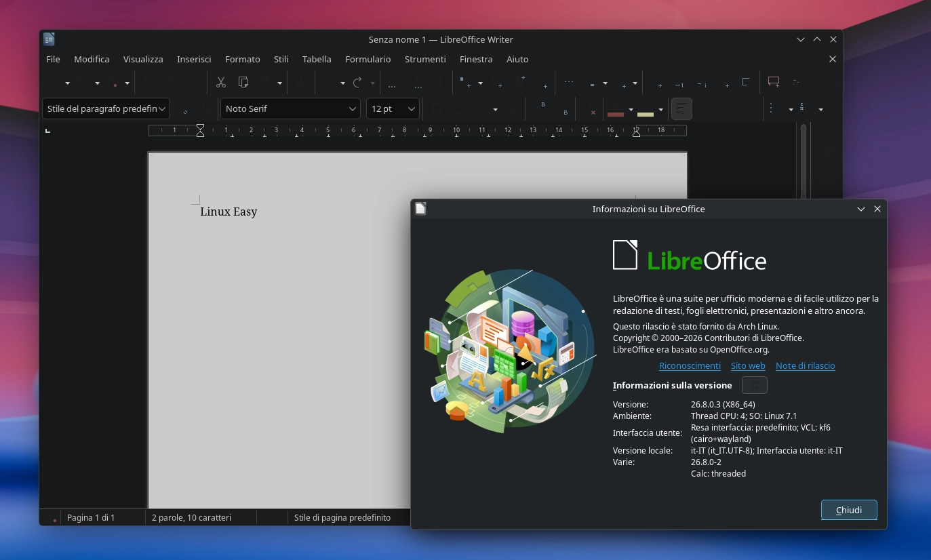Open the 12 pt font size dropdown
Screen dimensions: 931x560
pos(412,108)
